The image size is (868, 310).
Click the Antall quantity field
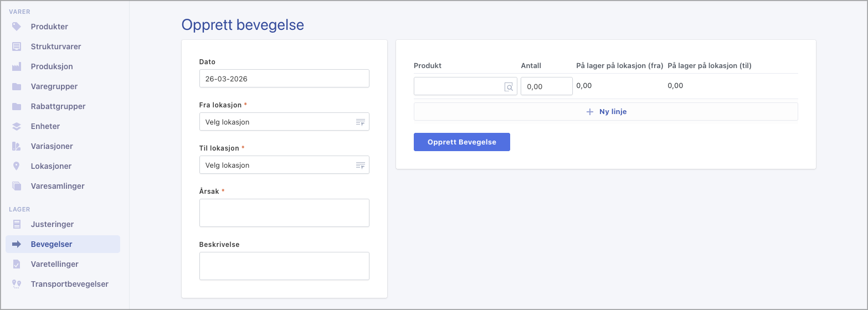pos(546,86)
